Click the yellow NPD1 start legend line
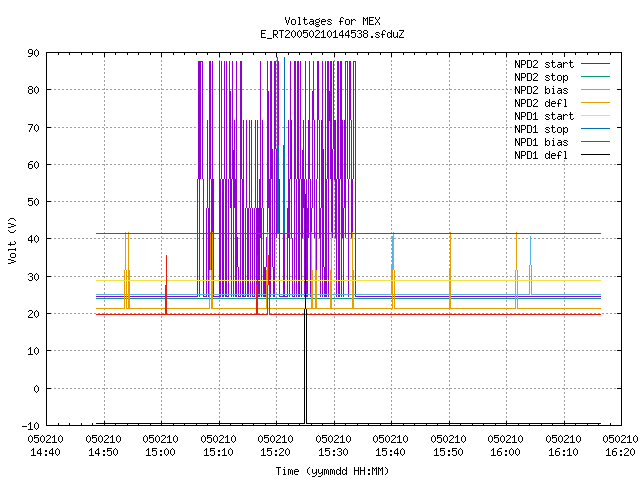640x480 pixels. tap(595, 116)
